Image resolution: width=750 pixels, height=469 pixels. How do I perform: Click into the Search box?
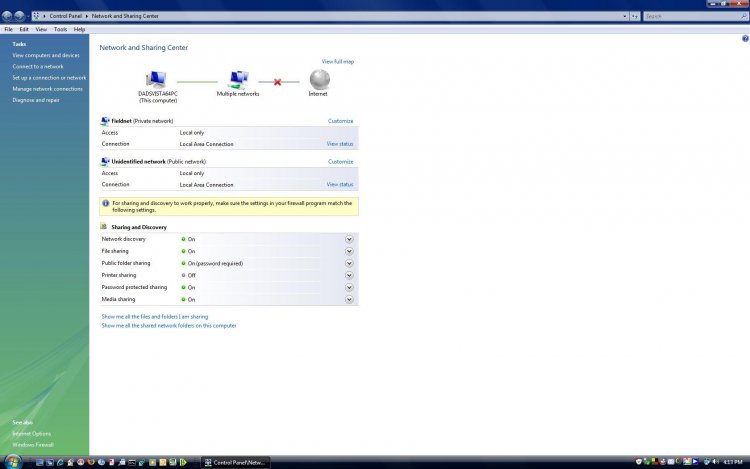[x=690, y=16]
